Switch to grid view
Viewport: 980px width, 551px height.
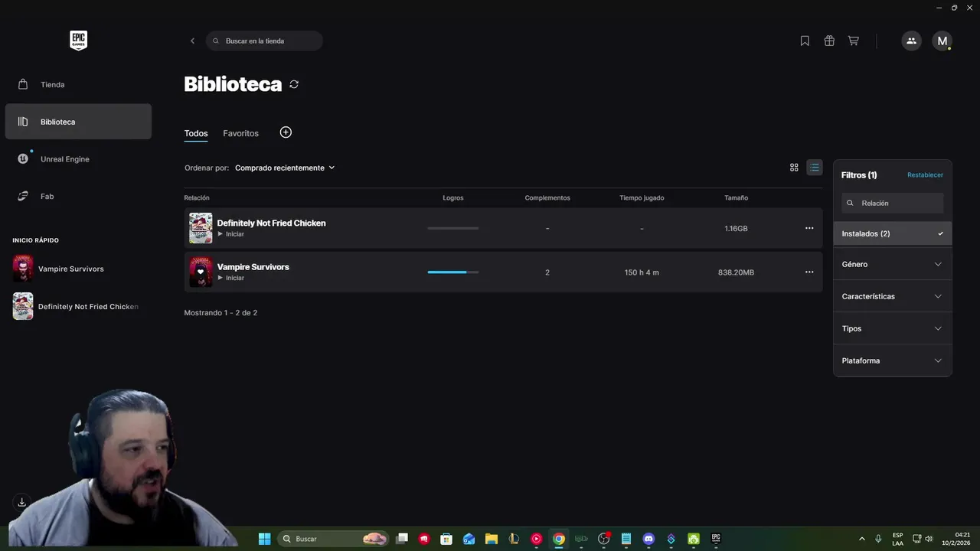[x=794, y=168]
